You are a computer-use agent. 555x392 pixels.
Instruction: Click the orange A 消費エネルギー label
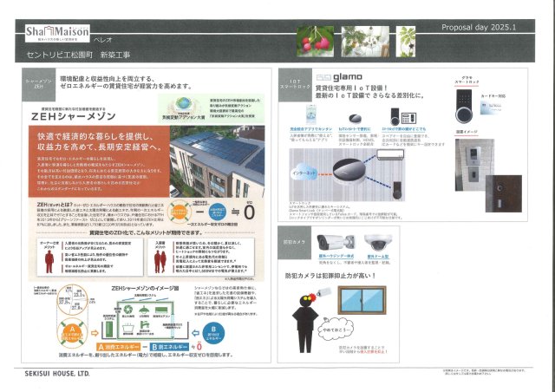coord(118,346)
